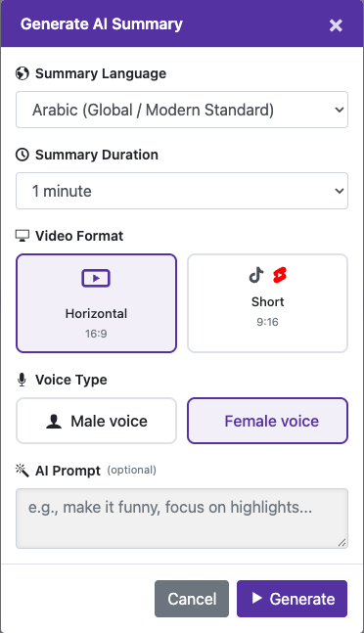Screen dimensions: 364x633
Task: Click the Generate button
Action: 293,599
